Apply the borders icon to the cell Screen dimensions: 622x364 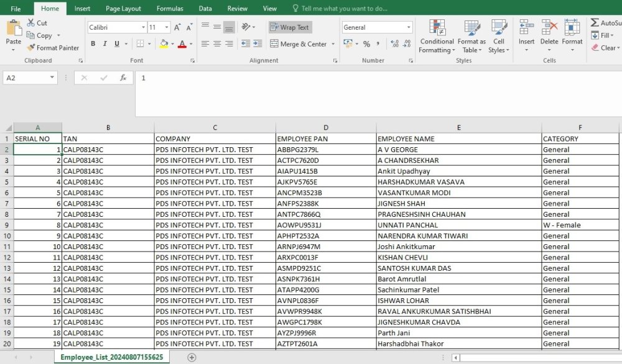(140, 43)
